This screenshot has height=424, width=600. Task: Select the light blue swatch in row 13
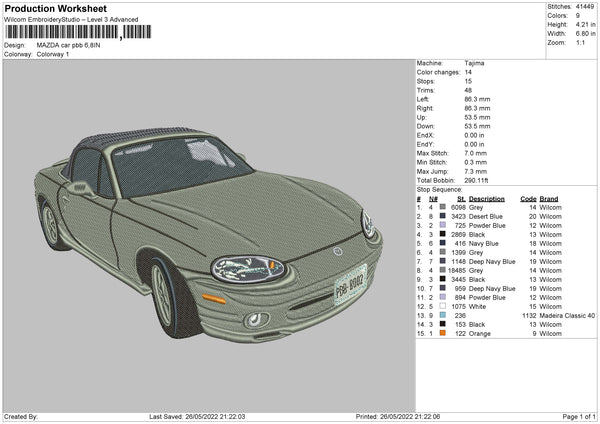(443, 315)
